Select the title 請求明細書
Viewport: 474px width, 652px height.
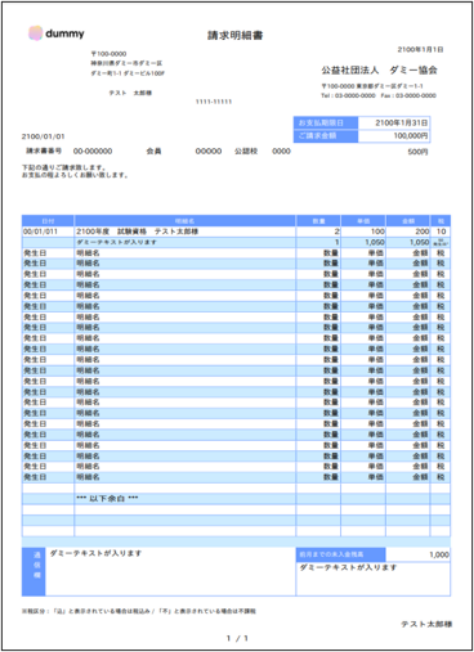235,35
